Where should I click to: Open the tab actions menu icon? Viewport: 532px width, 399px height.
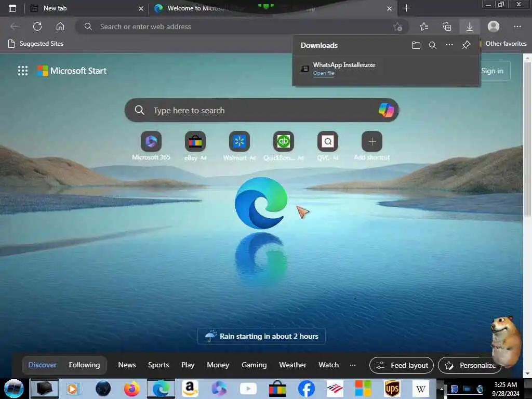pos(12,8)
